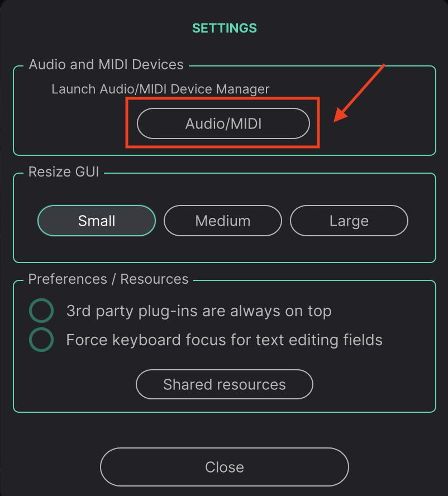Close the Settings dialog
Viewport: 448px width, 496px height.
(225, 467)
